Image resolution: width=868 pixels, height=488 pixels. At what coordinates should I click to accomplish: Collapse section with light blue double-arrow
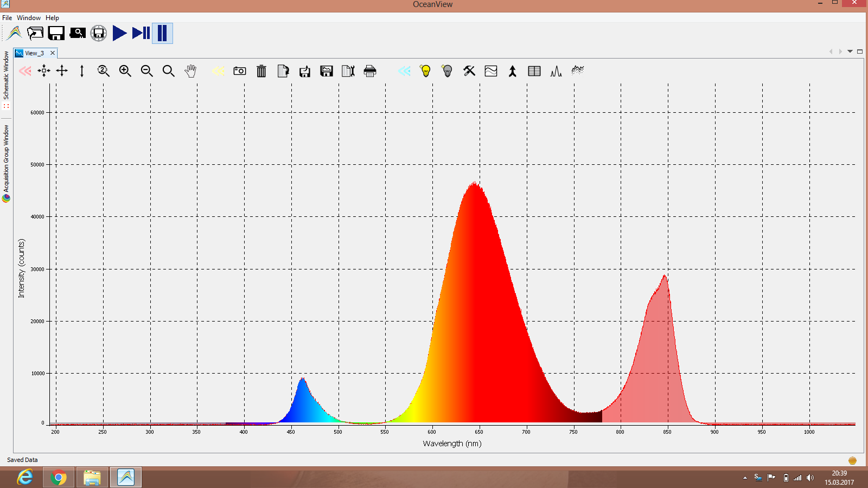[x=404, y=71]
